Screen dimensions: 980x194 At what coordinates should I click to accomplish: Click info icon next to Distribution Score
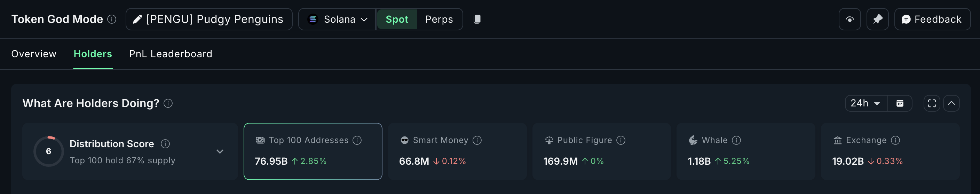click(165, 144)
